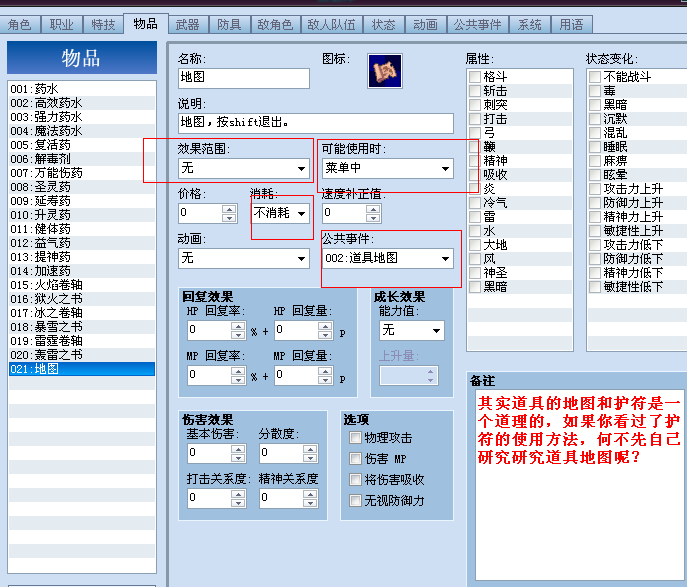Check the 敏捷性低下 state checkbox

point(595,287)
